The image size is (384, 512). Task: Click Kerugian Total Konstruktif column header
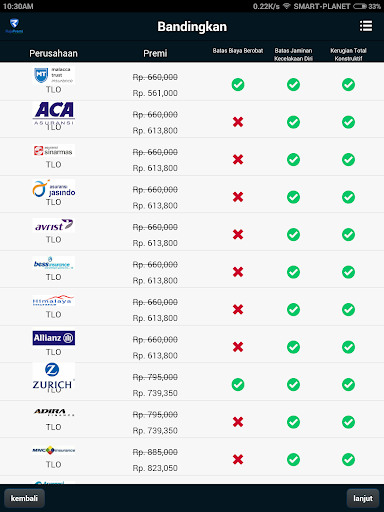pos(348,54)
